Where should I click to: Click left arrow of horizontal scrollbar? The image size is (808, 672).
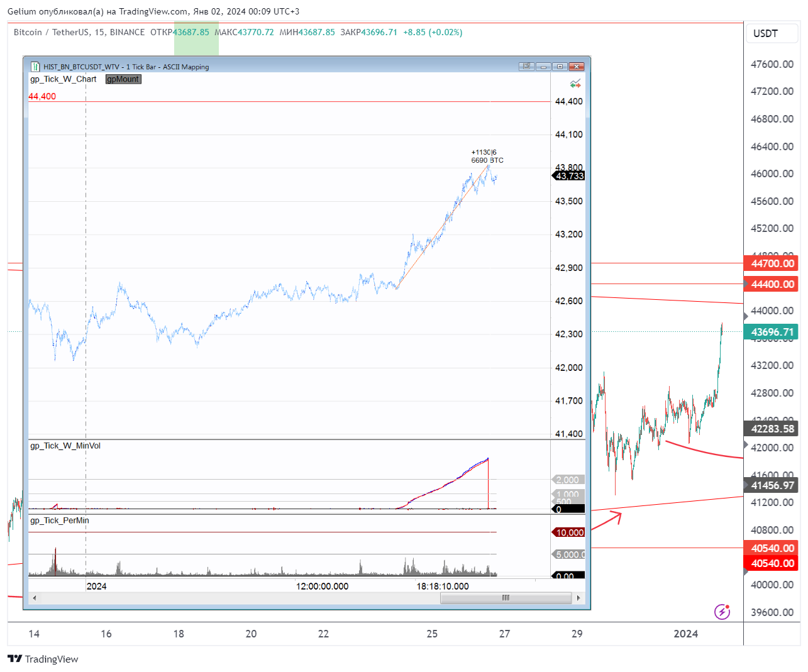[x=35, y=598]
